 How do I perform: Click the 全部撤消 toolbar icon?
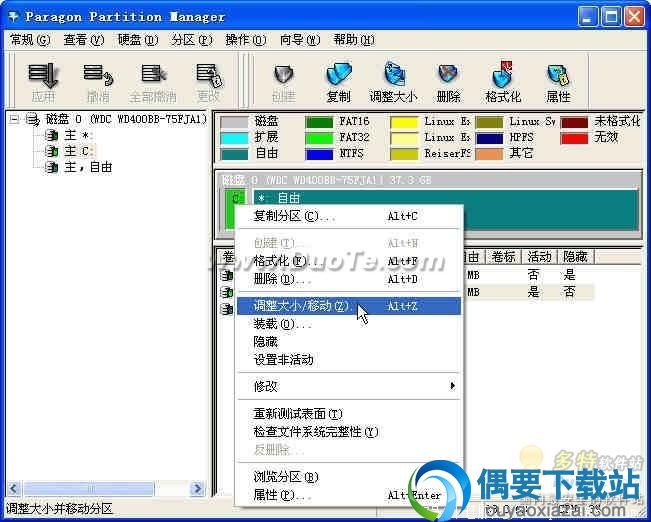(153, 75)
